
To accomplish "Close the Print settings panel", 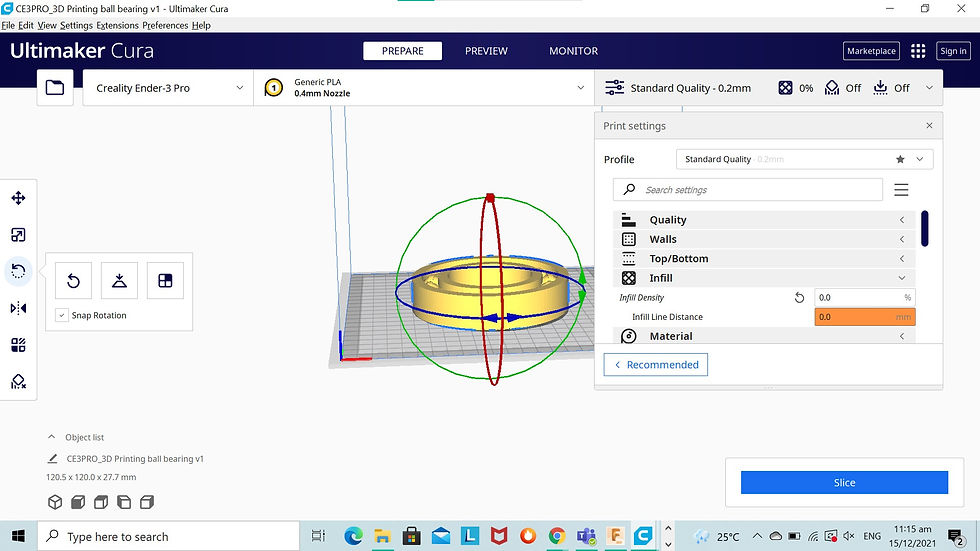I will (929, 126).
